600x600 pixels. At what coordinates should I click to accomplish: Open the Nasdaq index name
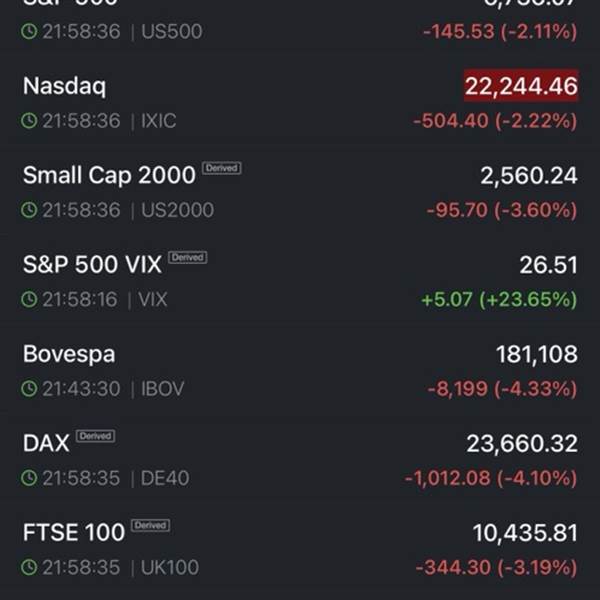click(64, 86)
